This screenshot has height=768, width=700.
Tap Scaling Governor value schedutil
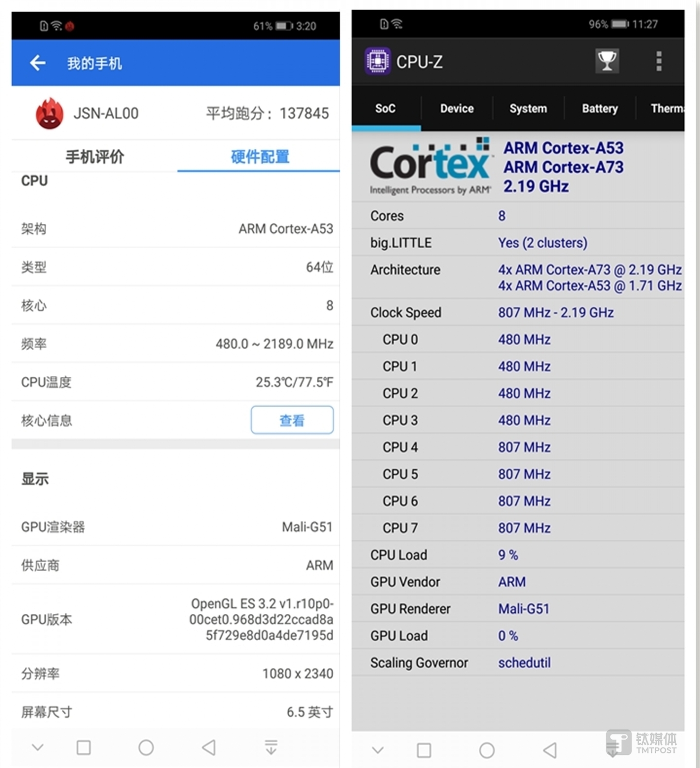524,662
